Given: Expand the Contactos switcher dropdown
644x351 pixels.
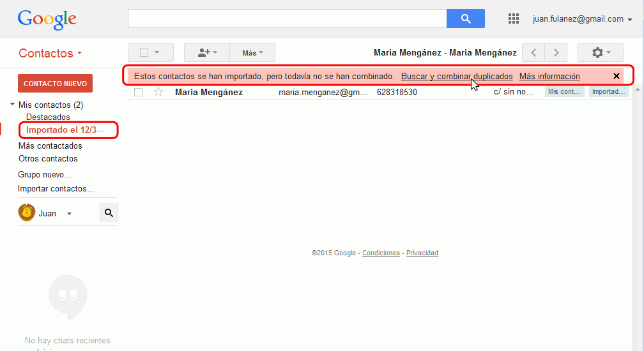Looking at the screenshot, I should (50, 54).
